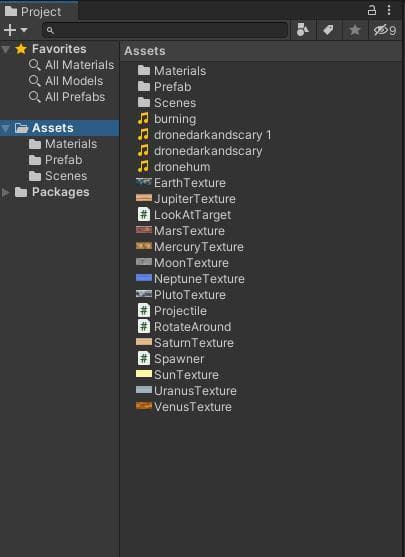Collapse the Favorites tree arrow

click(6, 49)
